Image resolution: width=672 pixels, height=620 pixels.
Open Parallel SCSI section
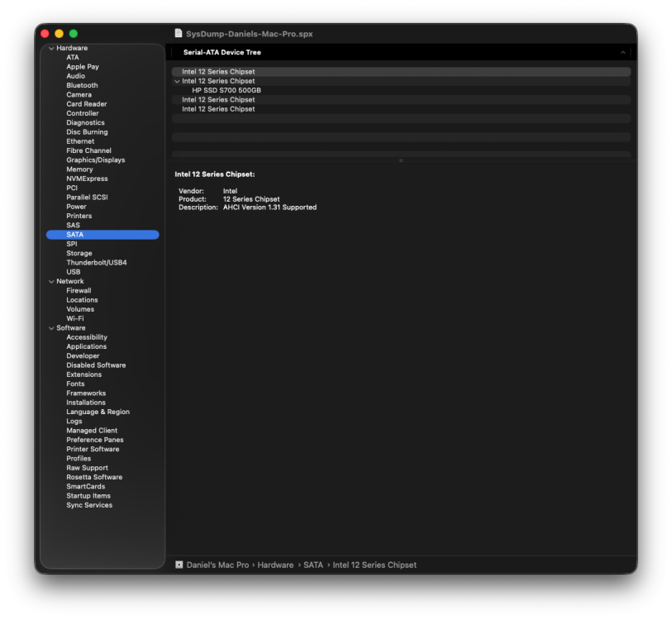pyautogui.click(x=87, y=198)
